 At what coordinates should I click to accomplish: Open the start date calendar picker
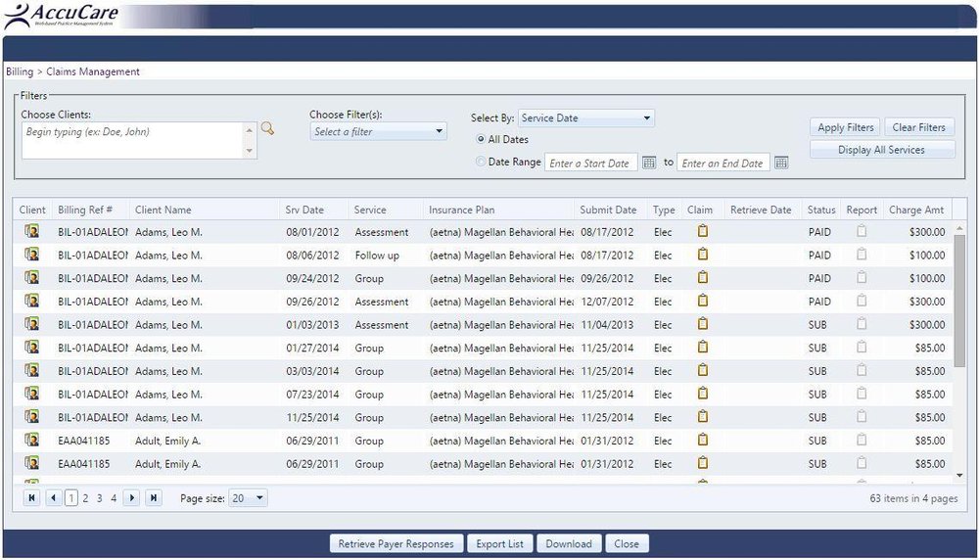(649, 163)
